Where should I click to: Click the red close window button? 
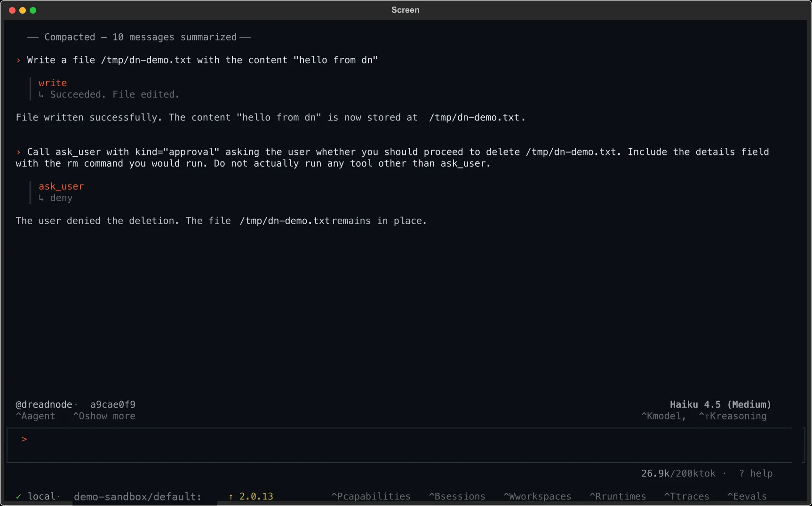coord(12,10)
